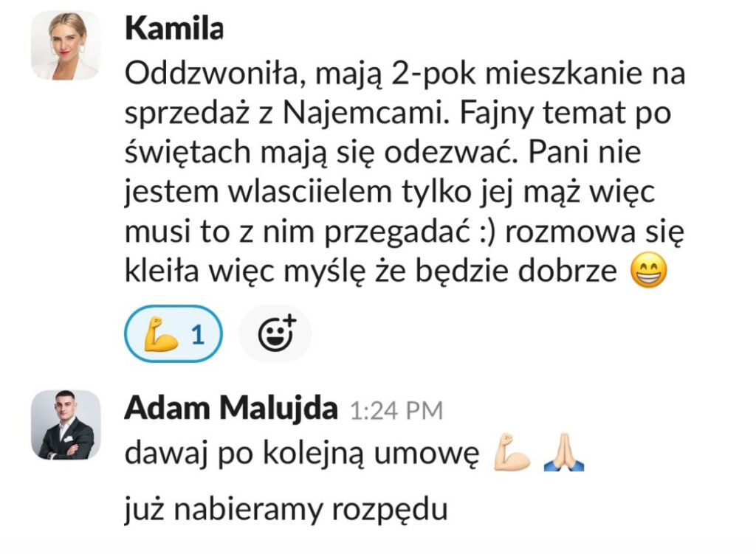Click the grinning emoji ending Kamila's message
This screenshot has height=554, width=756.
click(x=649, y=270)
